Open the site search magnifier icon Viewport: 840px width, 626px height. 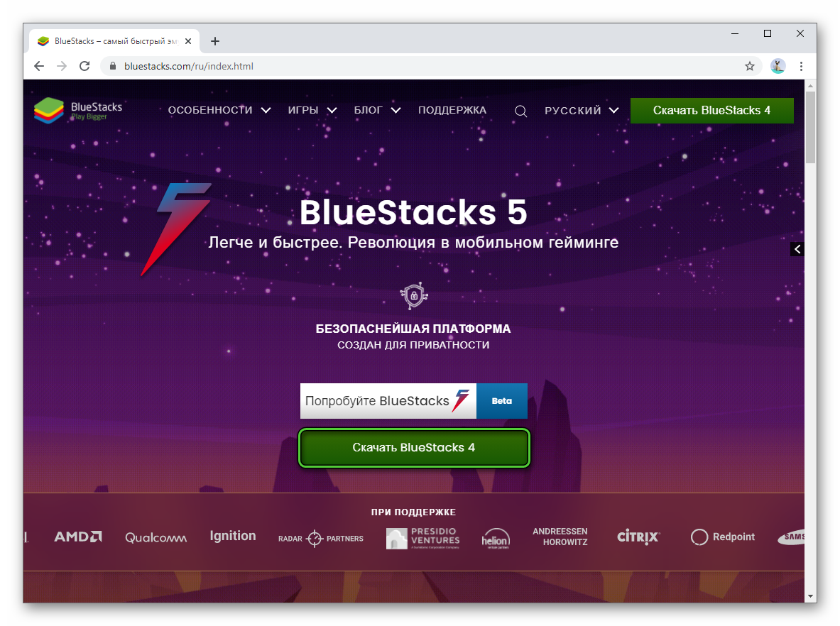[x=520, y=111]
